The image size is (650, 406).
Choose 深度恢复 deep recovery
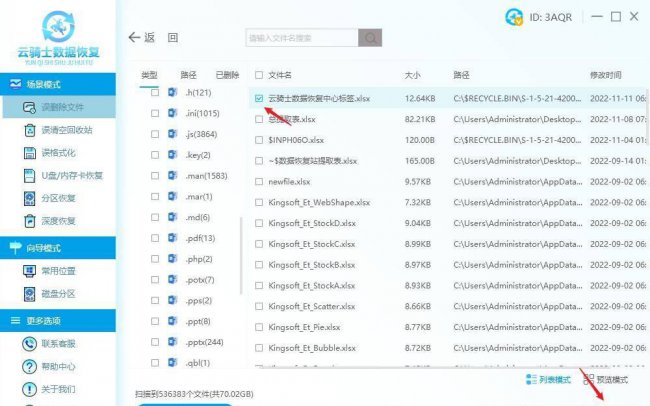coord(50,221)
